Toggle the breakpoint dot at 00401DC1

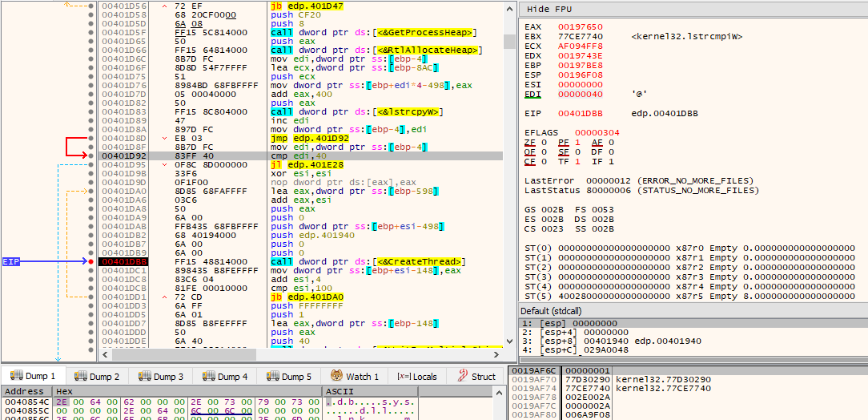[x=90, y=270]
